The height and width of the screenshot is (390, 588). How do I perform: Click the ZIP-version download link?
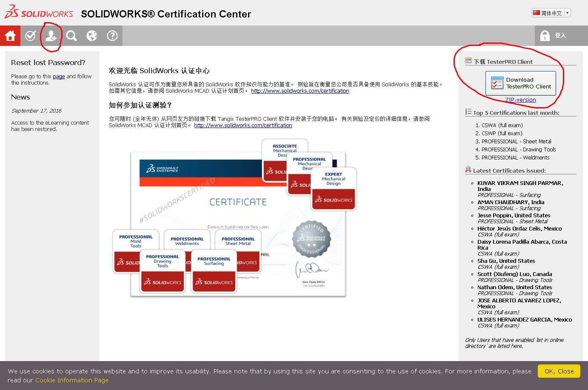(521, 100)
